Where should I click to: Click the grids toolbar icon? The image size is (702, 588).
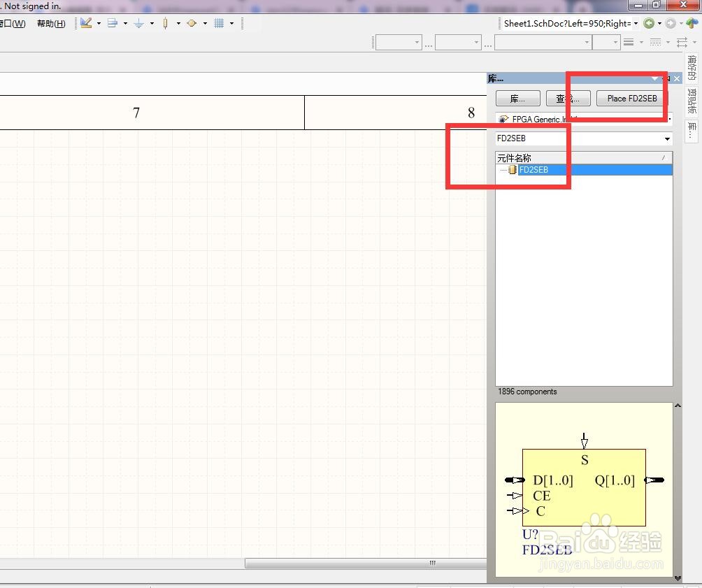pos(218,23)
